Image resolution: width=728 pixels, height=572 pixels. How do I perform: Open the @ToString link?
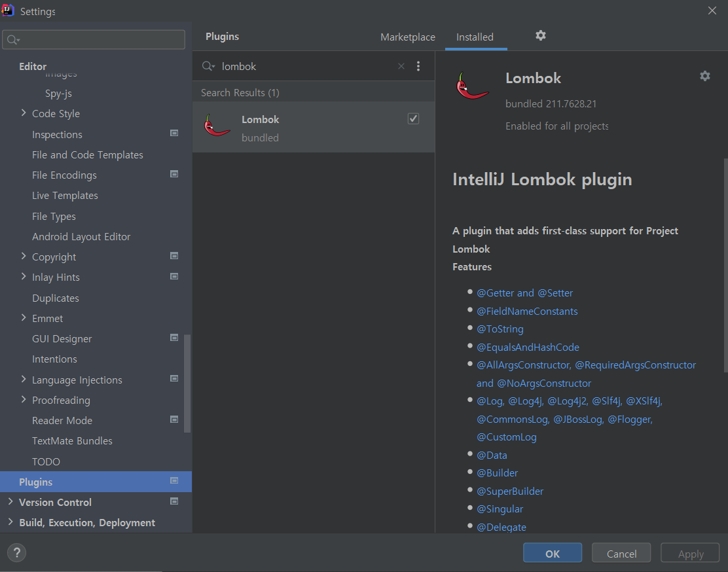500,329
